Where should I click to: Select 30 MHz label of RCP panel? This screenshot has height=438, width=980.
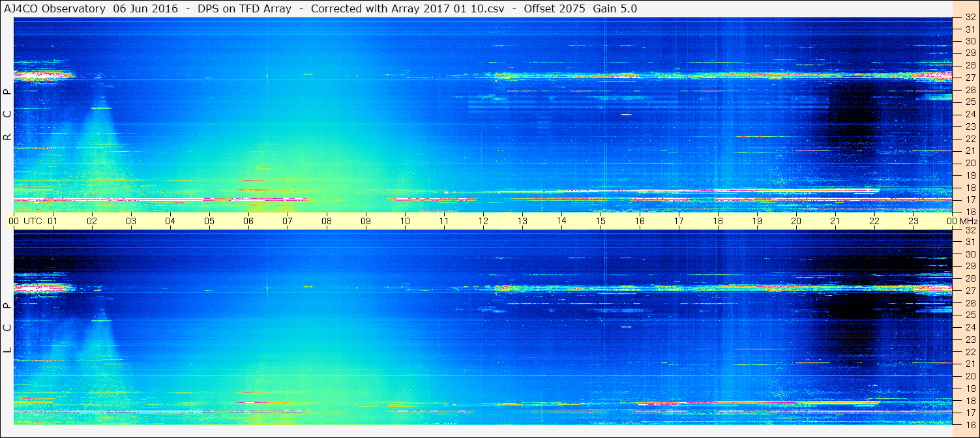click(x=971, y=42)
